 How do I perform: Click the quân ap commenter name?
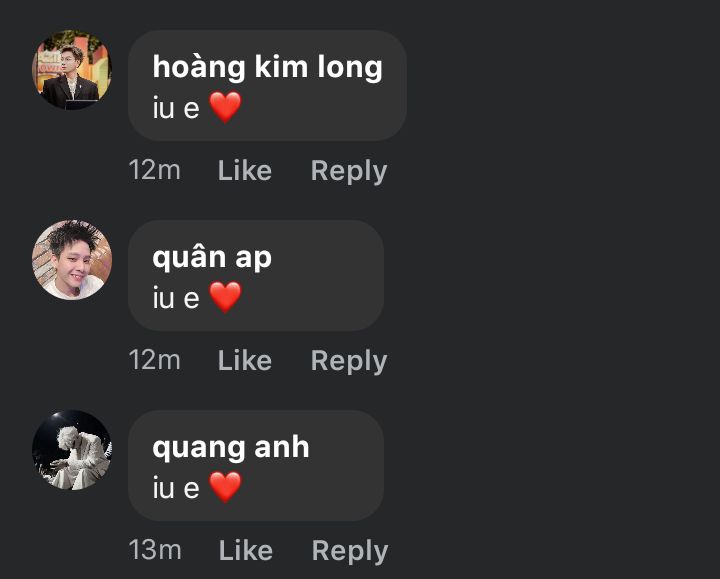click(x=212, y=259)
